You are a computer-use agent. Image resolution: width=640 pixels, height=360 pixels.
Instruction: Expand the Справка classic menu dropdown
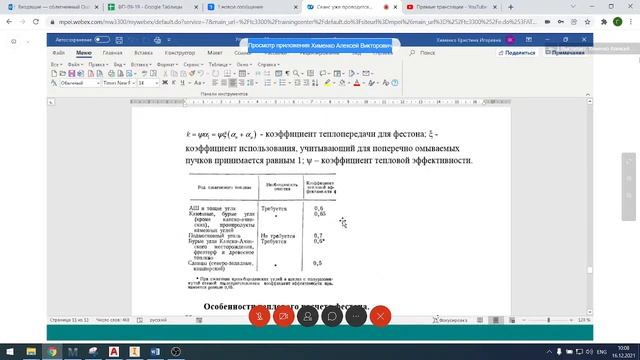(x=268, y=64)
